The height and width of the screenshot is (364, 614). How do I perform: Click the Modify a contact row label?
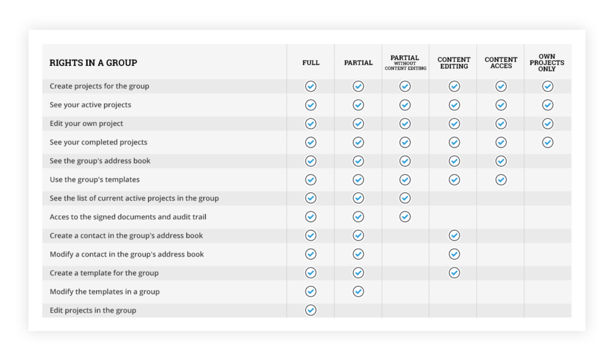point(127,254)
